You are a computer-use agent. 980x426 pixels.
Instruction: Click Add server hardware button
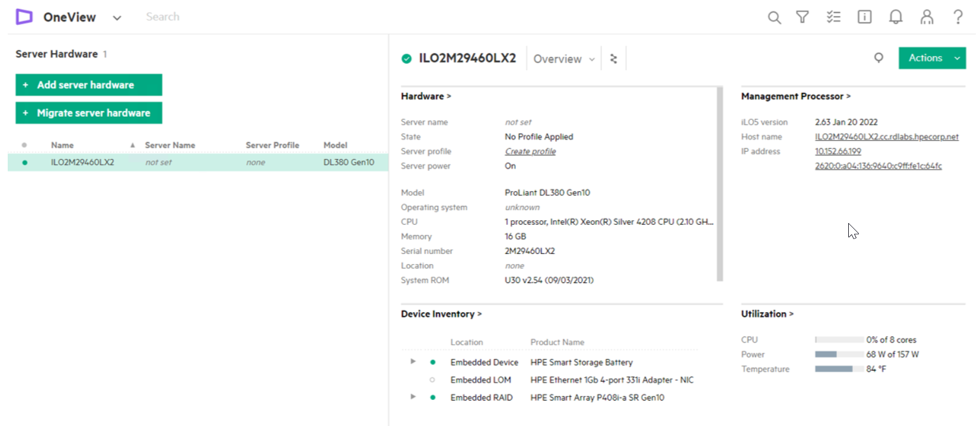[x=89, y=85]
